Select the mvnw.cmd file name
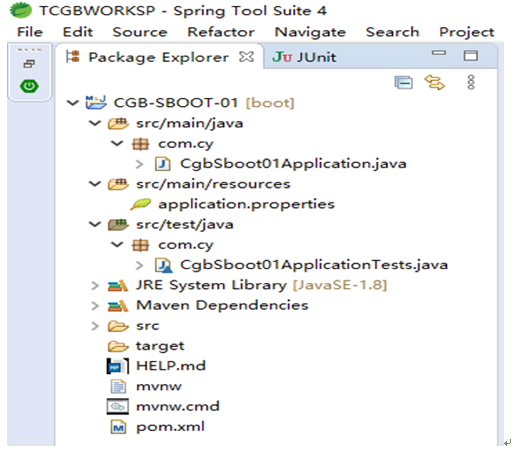This screenshot has height=453, width=514. pyautogui.click(x=178, y=407)
